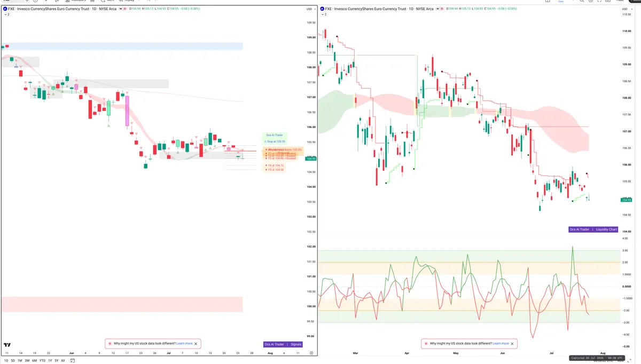Select the 1M range button
The image size is (641, 364).
[x=20, y=361]
